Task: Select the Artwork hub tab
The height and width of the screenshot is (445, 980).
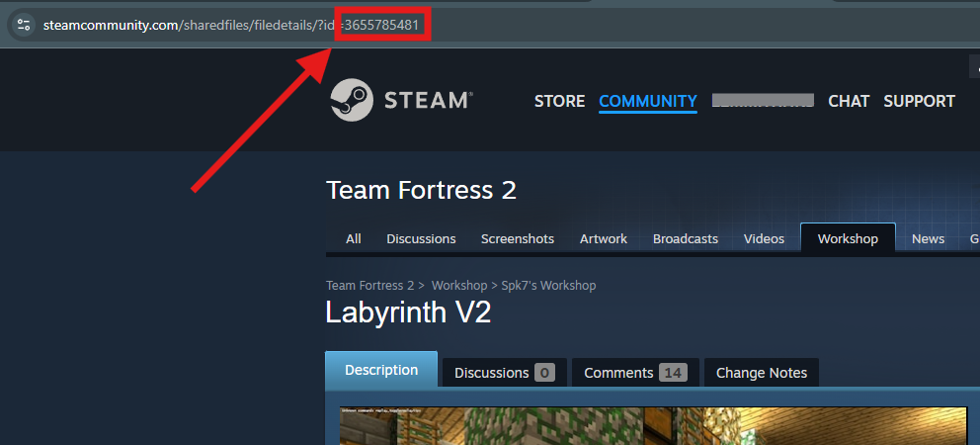Action: 604,238
